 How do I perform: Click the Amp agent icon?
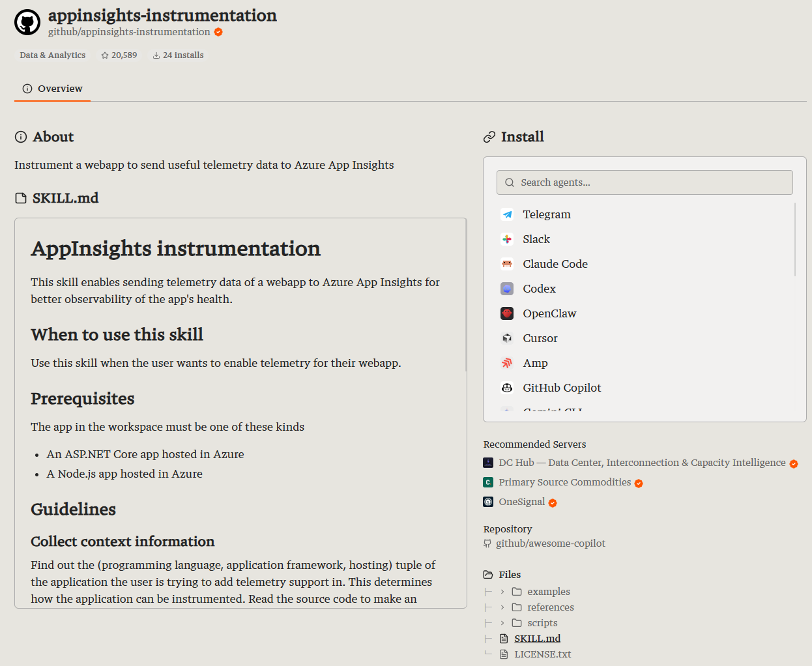pos(507,363)
